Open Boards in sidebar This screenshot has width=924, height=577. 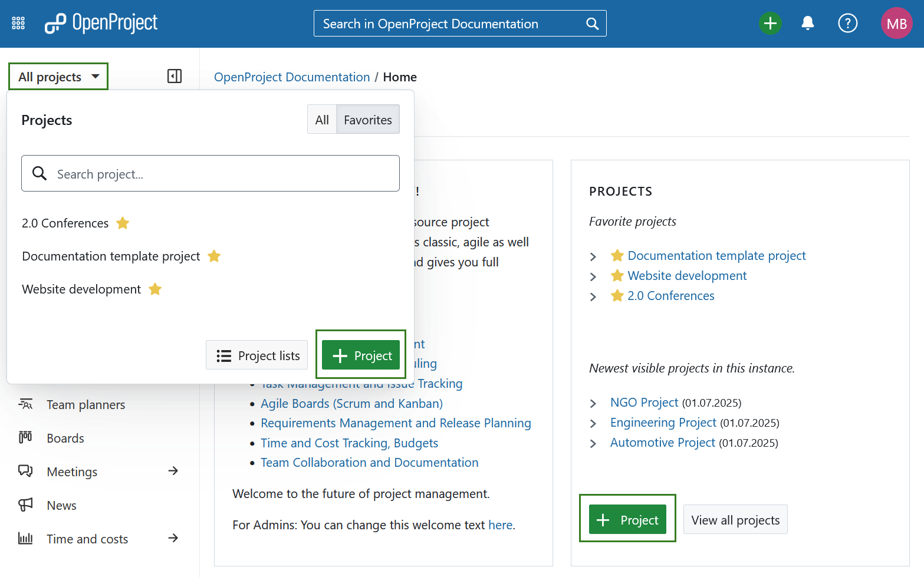pos(65,438)
